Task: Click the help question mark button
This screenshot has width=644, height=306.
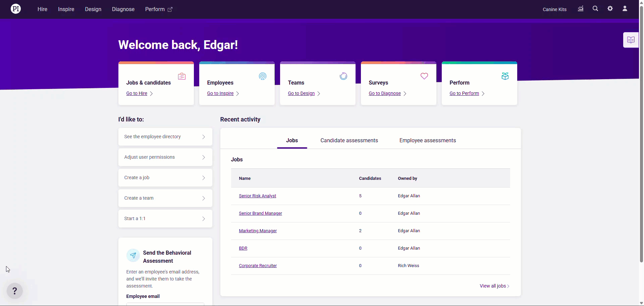Action: (15, 291)
